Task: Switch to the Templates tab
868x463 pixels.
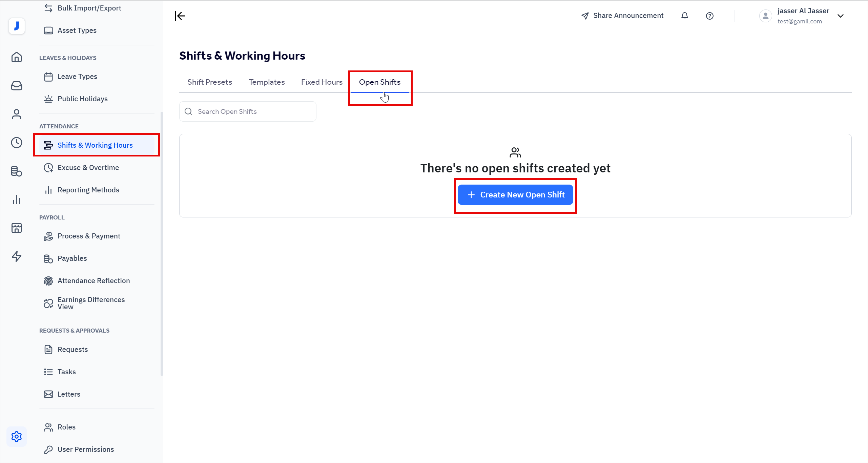Action: coord(267,82)
